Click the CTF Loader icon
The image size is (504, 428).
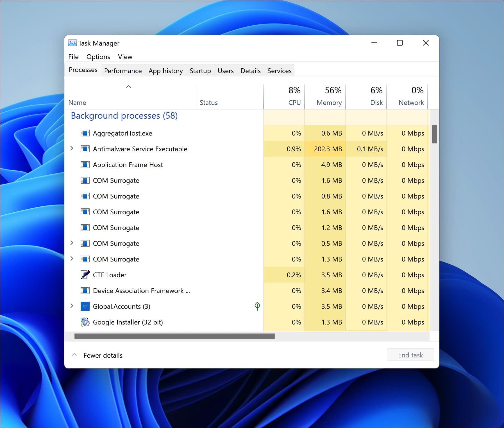pyautogui.click(x=85, y=275)
